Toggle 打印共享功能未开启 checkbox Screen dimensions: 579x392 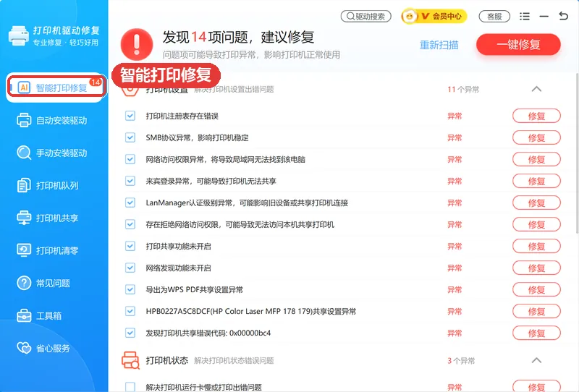click(130, 246)
